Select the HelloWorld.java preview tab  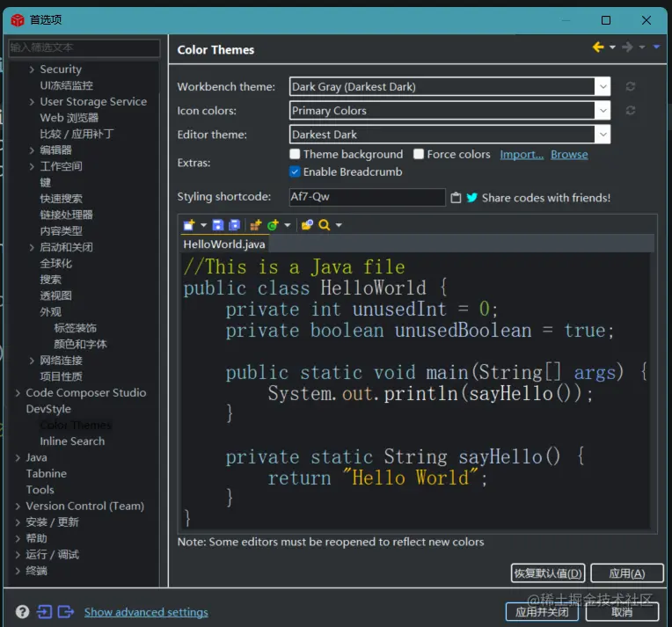[x=223, y=244]
